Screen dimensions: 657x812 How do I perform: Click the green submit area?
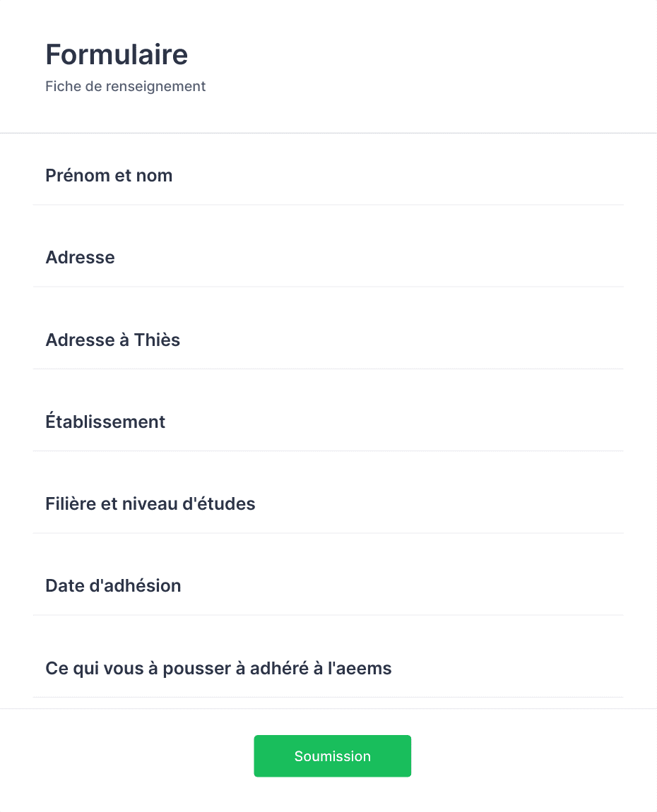click(x=332, y=756)
